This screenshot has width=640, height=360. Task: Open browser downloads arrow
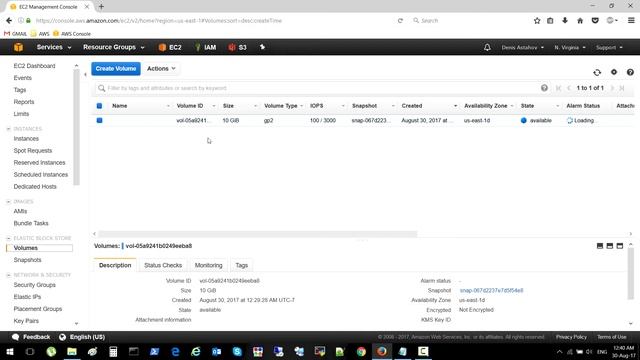pyautogui.click(x=565, y=20)
